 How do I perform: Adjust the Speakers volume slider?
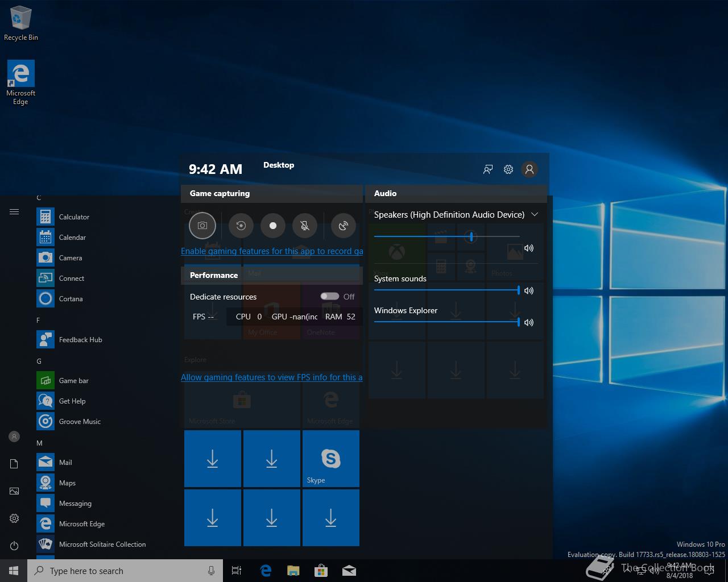pyautogui.click(x=447, y=236)
